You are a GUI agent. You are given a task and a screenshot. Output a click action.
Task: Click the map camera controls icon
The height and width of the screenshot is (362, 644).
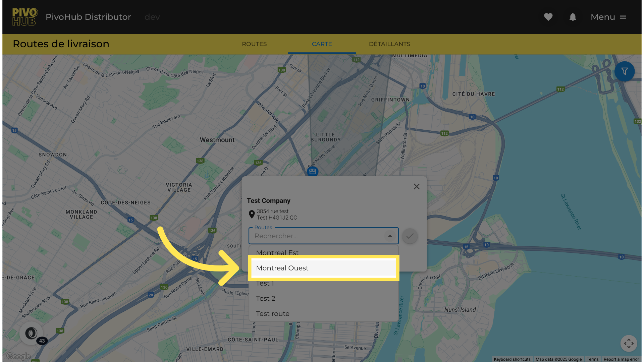tap(629, 343)
